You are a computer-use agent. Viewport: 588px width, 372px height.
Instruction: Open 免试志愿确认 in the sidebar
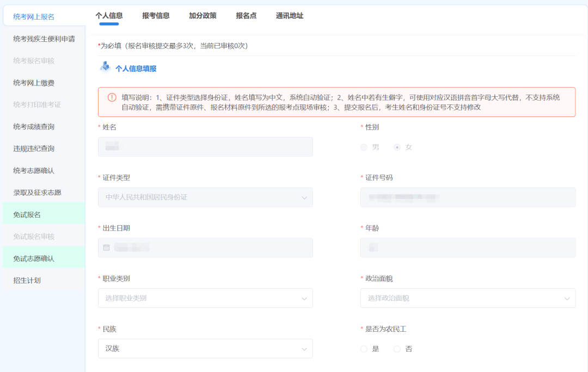44,258
